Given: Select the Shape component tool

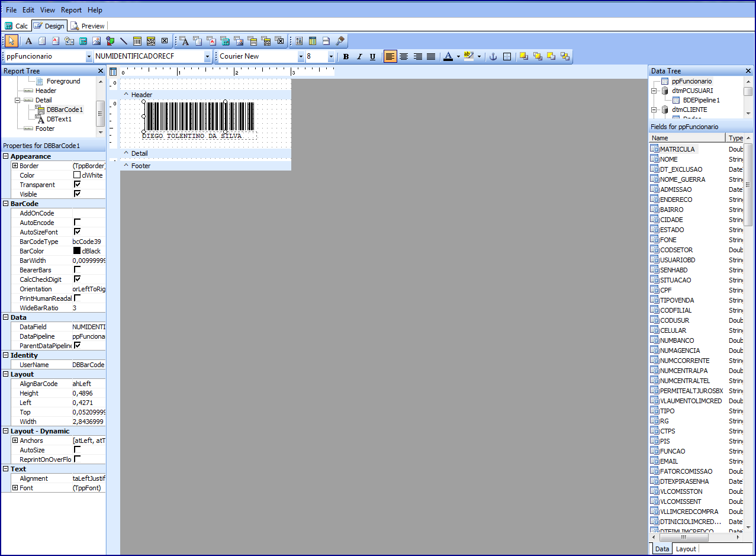Looking at the screenshot, I should [110, 41].
